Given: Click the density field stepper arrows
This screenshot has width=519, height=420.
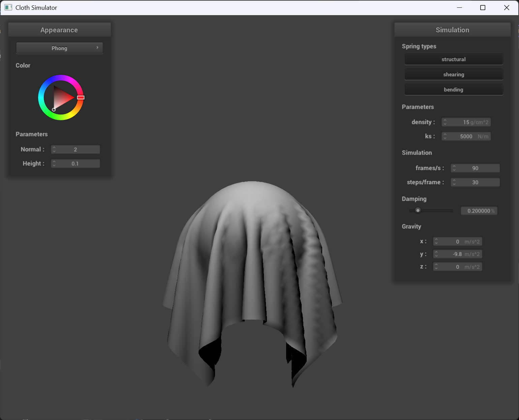Looking at the screenshot, I should 445,122.
